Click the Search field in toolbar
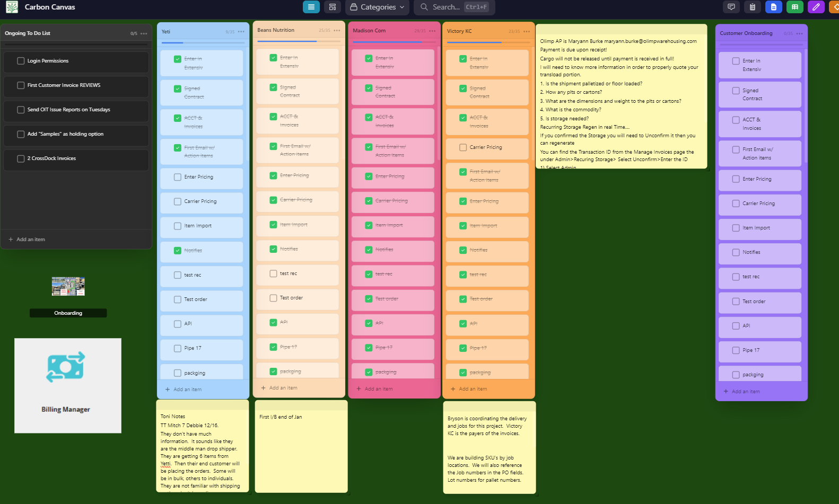Viewport: 839px width, 504px height. coord(455,7)
